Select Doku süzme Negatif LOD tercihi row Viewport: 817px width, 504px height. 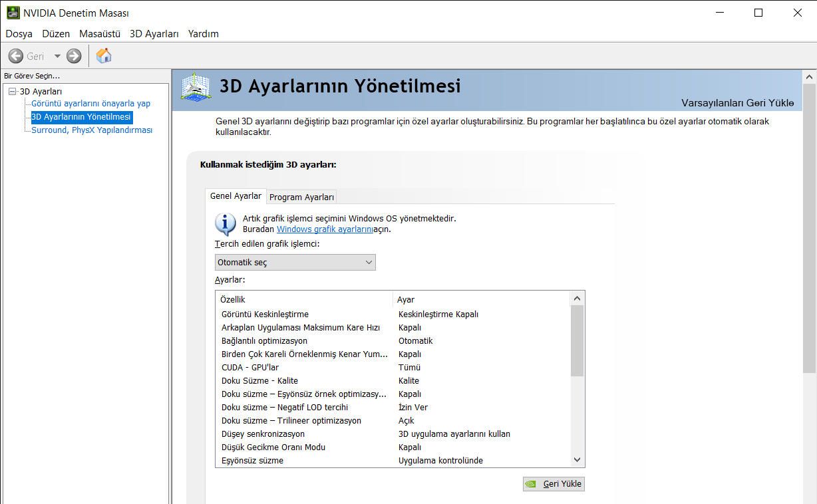(x=393, y=407)
